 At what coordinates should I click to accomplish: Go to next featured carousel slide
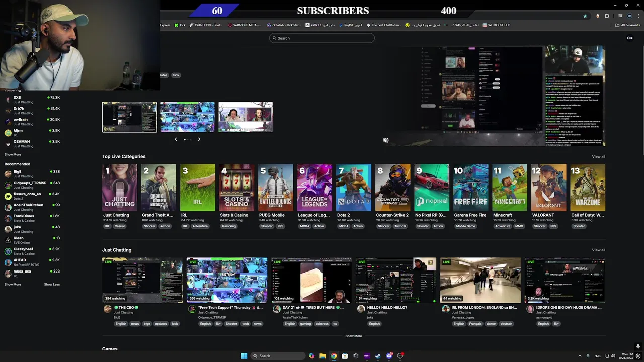pyautogui.click(x=199, y=139)
